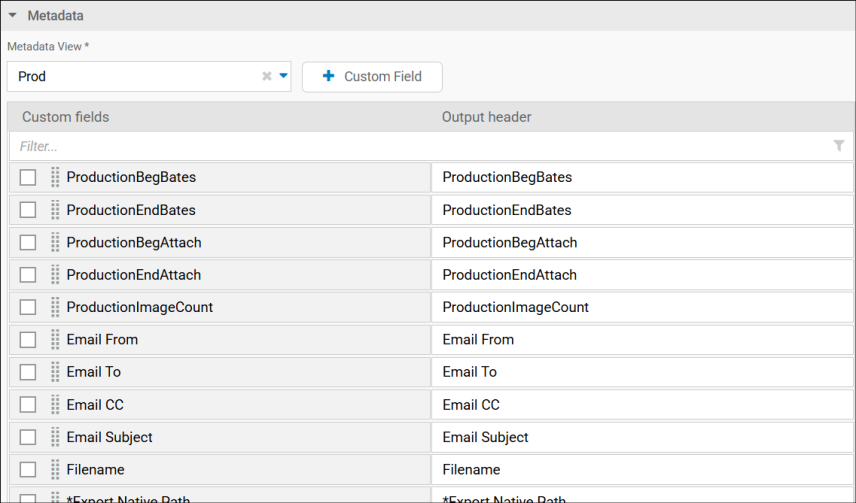Click the filter funnel icon
The image size is (856, 503).
[x=839, y=145]
